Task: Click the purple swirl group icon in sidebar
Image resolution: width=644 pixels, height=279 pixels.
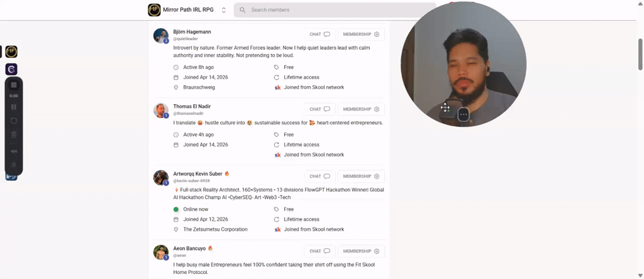Action: [x=11, y=69]
